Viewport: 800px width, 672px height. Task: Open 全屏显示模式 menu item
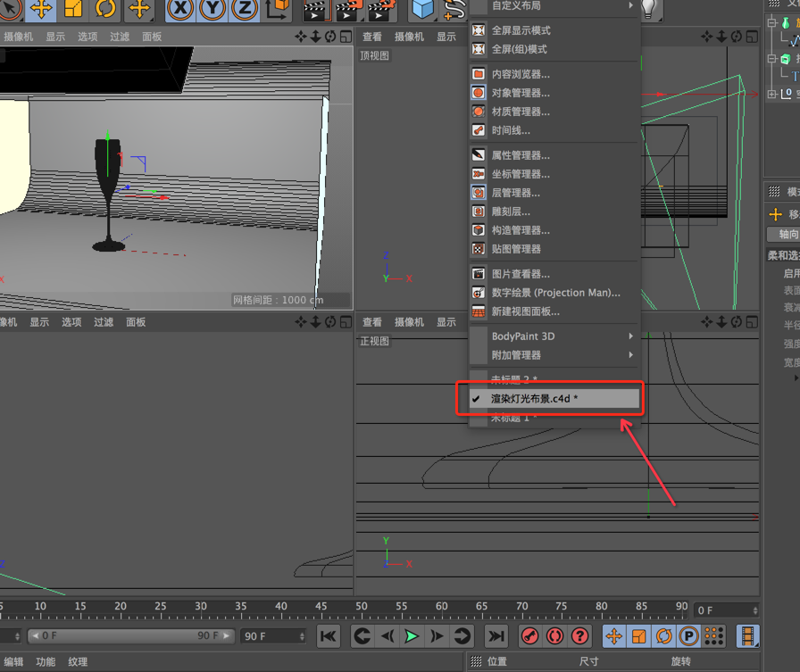click(x=554, y=30)
